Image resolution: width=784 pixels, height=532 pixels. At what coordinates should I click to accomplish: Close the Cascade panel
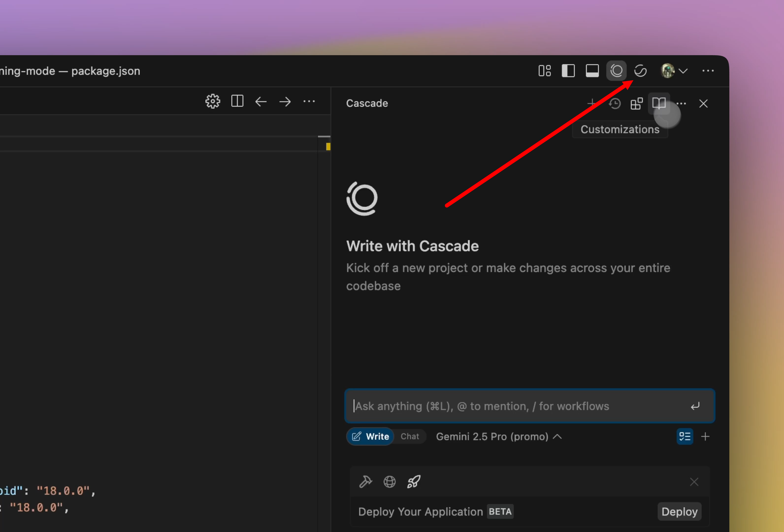[x=703, y=103]
